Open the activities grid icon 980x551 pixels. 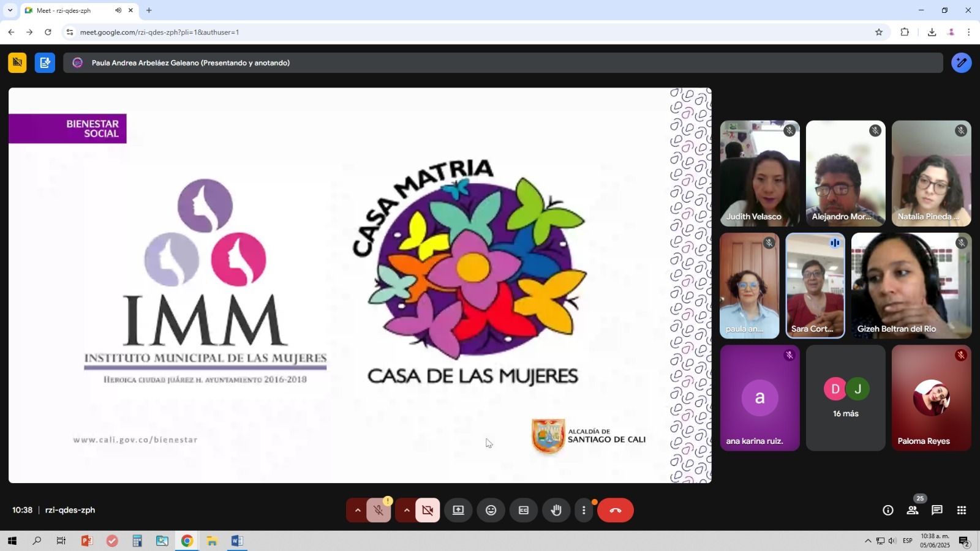click(x=962, y=510)
